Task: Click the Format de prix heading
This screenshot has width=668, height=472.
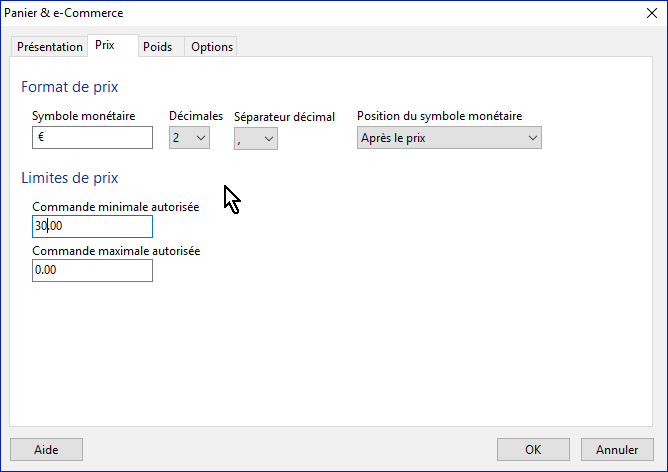Action: [x=70, y=88]
